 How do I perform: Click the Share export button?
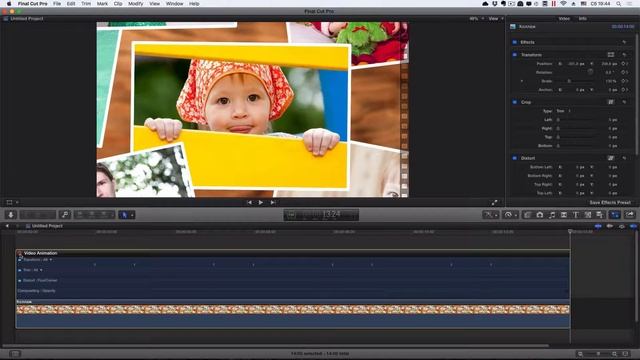point(630,215)
